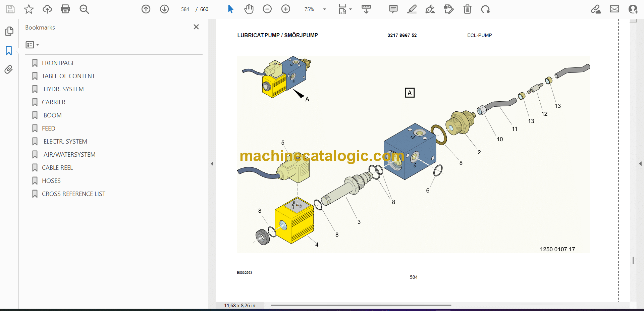Open the HYDR. SYSTEM bookmark

point(63,89)
